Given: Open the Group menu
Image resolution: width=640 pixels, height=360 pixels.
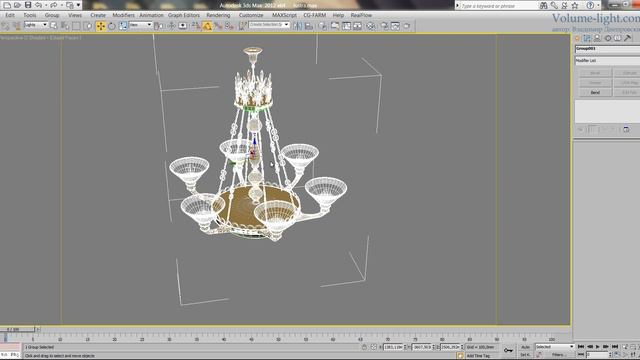Looking at the screenshot, I should (x=52, y=15).
